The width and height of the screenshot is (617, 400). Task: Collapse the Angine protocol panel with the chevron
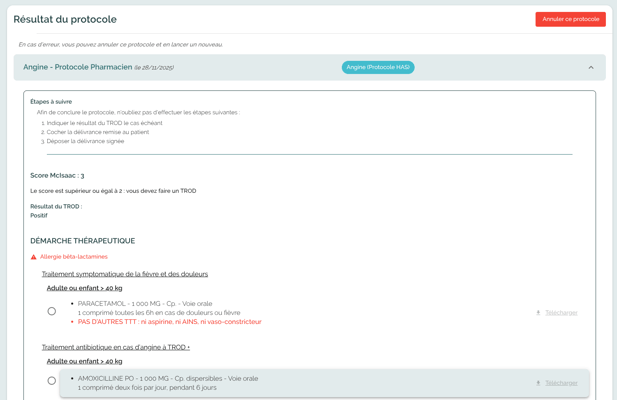click(x=590, y=68)
